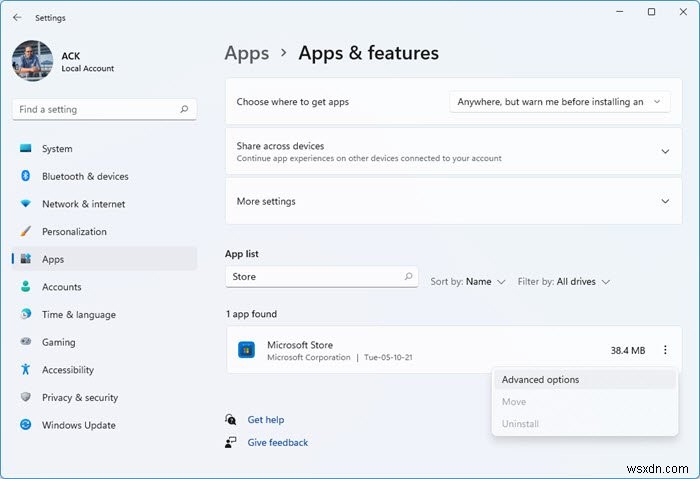Click the Windows Update icon
Screen dimensions: 700x479
(x=26, y=425)
